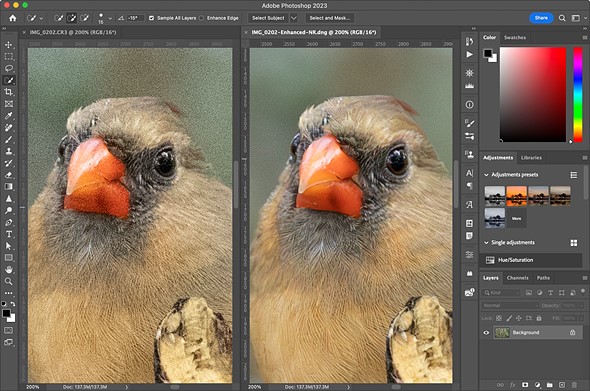
Task: Open the Histogram panel icon
Action: (x=470, y=86)
